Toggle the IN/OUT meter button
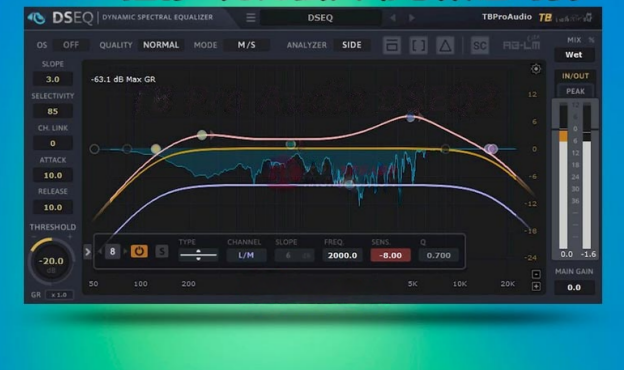Viewport: 624px width, 370px height. (575, 76)
